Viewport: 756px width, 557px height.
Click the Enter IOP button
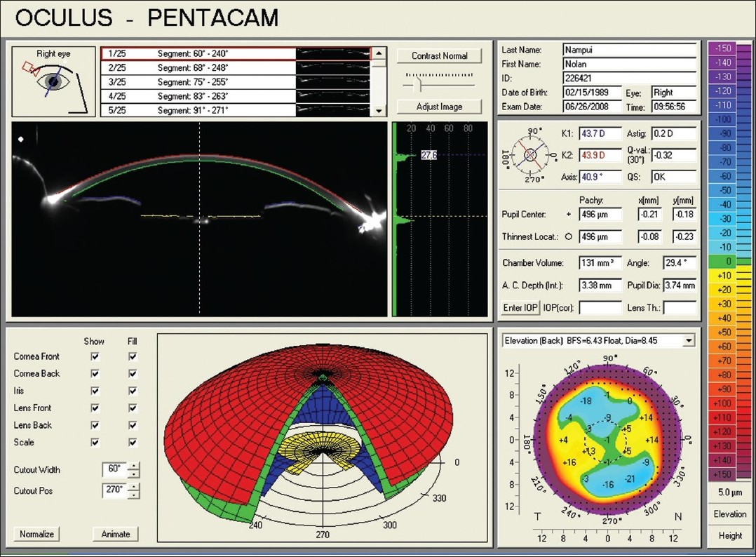pyautogui.click(x=520, y=308)
